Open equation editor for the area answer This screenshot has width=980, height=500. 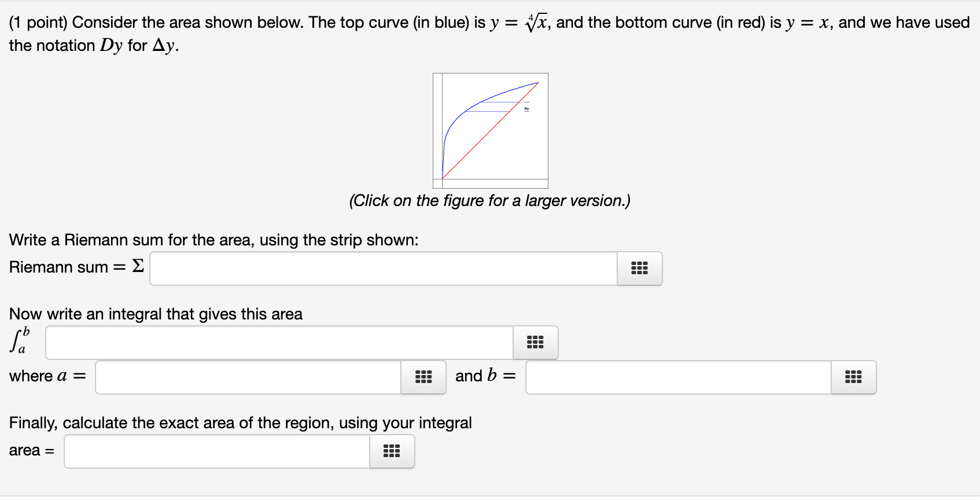coord(392,451)
